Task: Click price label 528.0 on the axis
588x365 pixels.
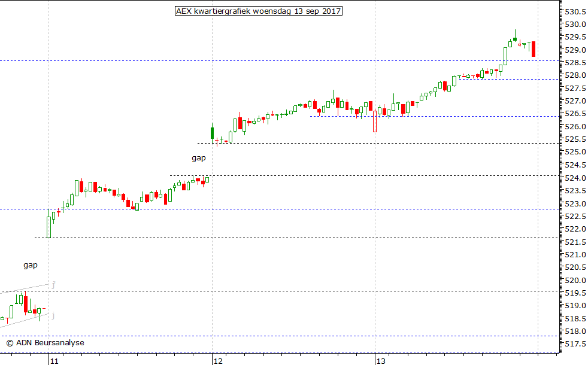Action: click(x=575, y=75)
